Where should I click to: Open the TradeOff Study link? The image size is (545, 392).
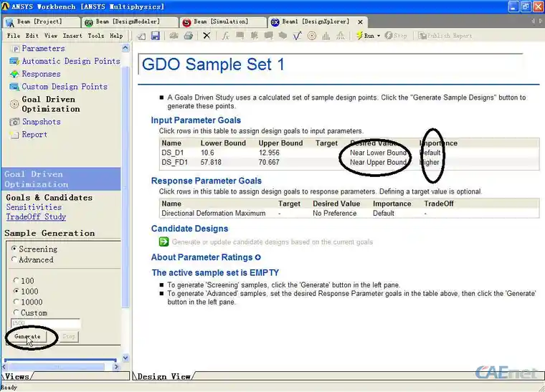(36, 217)
